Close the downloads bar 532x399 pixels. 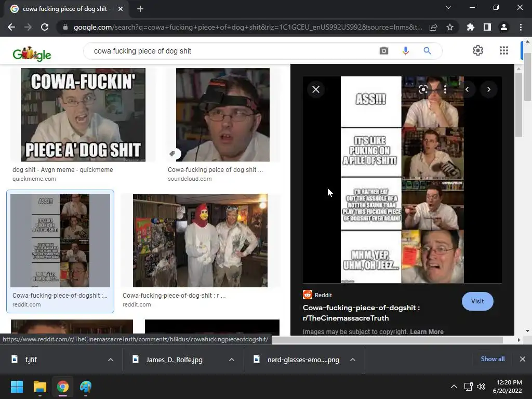pos(523,359)
